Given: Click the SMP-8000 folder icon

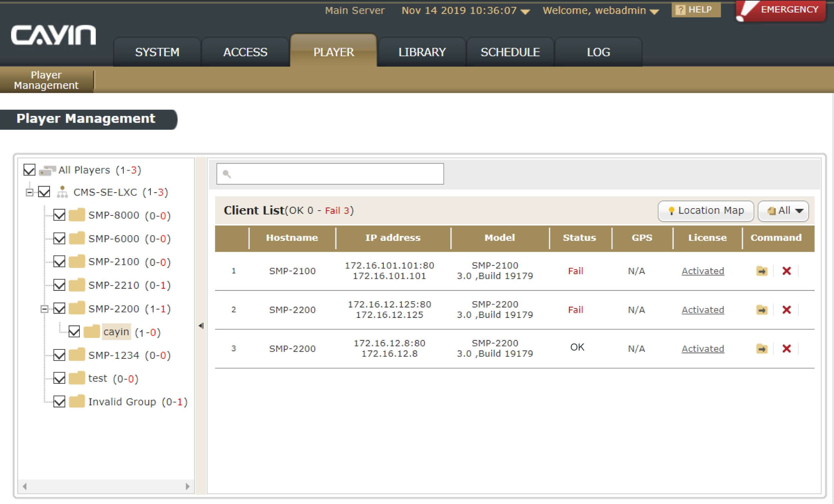Looking at the screenshot, I should 77,215.
